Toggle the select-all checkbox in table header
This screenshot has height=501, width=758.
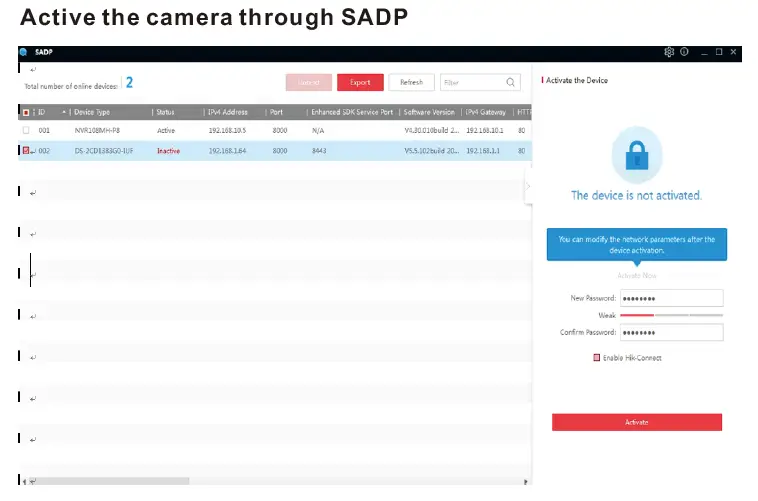click(26, 112)
